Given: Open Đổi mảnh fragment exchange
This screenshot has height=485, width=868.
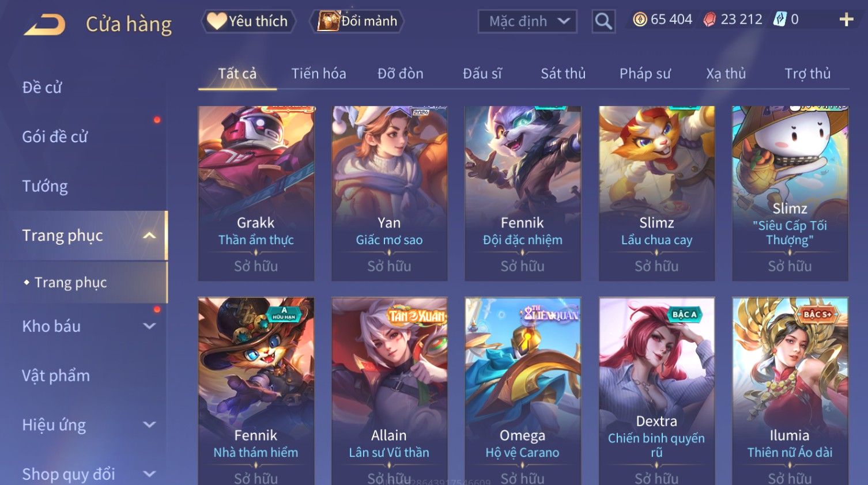Looking at the screenshot, I should click(x=357, y=21).
